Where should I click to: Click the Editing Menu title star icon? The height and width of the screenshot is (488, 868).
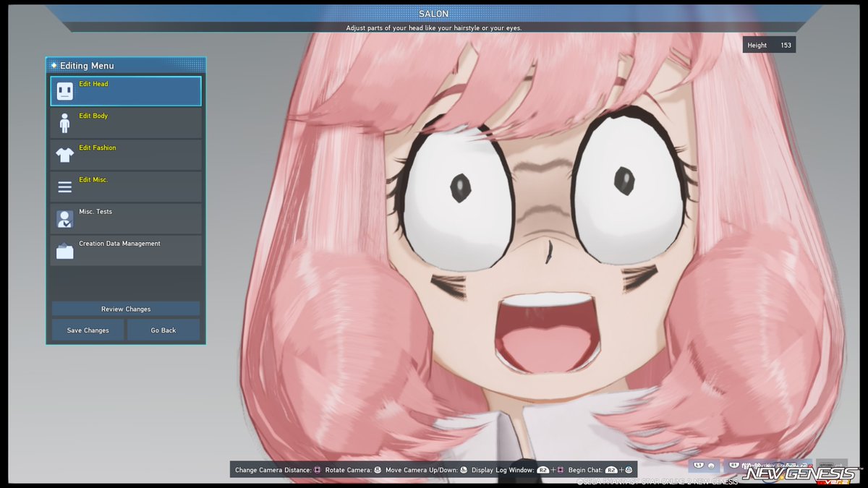click(54, 65)
